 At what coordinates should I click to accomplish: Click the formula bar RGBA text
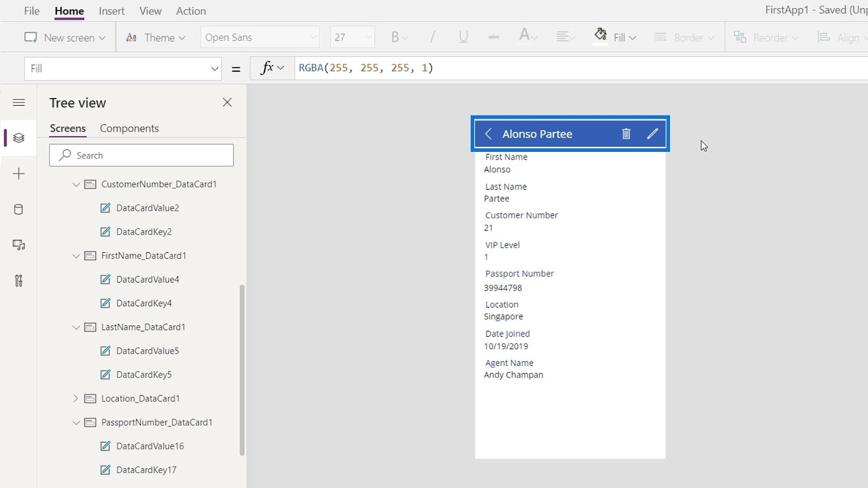tap(366, 68)
